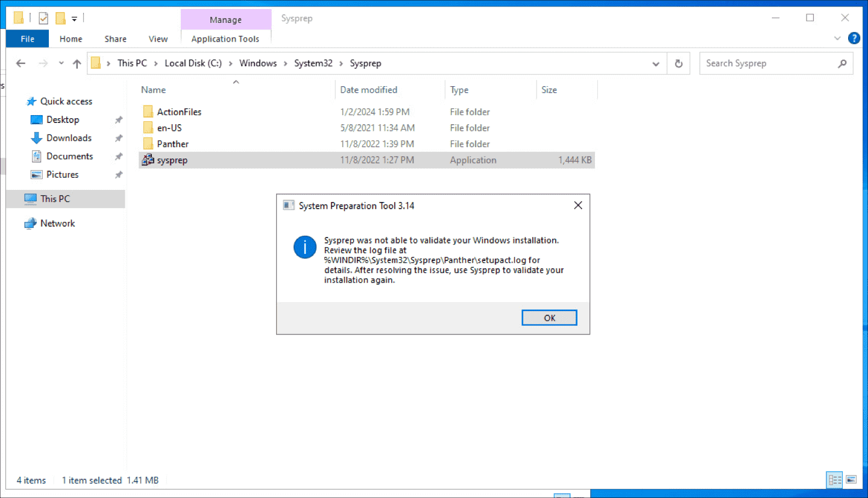Image resolution: width=868 pixels, height=498 pixels.
Task: Select the Panther folder
Action: pyautogui.click(x=172, y=143)
